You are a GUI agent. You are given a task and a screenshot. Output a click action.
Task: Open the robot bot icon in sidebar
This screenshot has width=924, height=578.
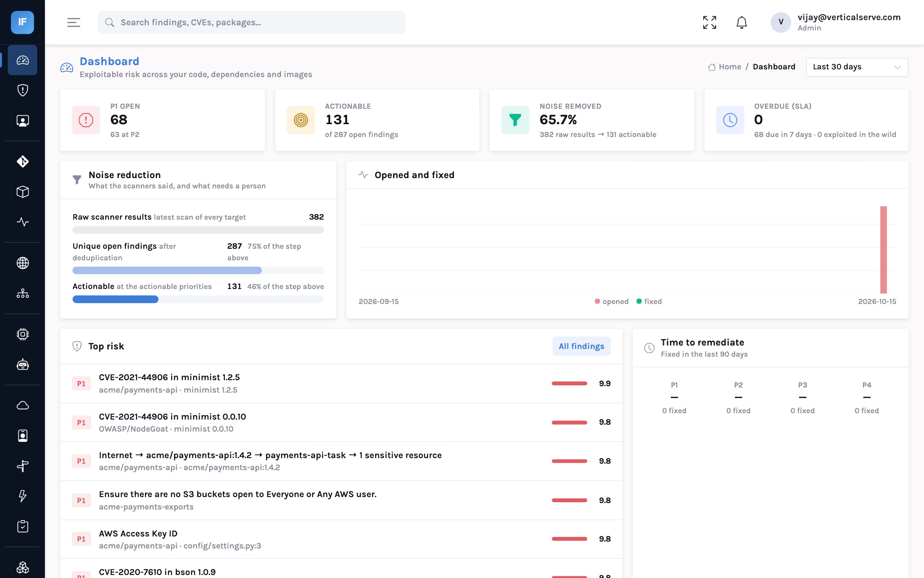tap(22, 364)
